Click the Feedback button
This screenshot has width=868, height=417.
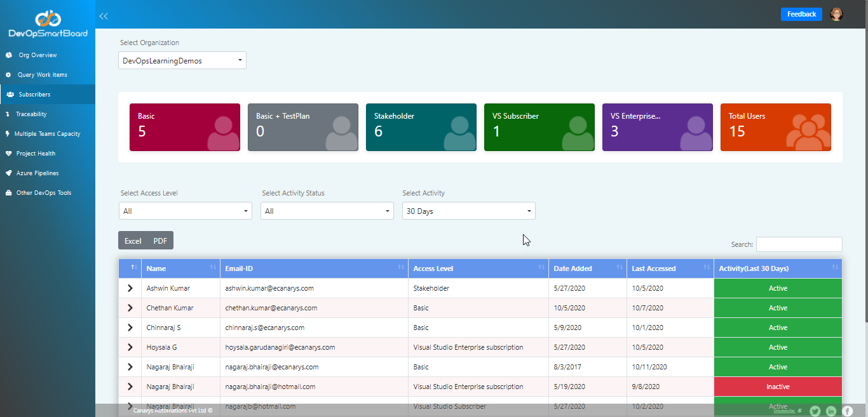click(x=801, y=14)
